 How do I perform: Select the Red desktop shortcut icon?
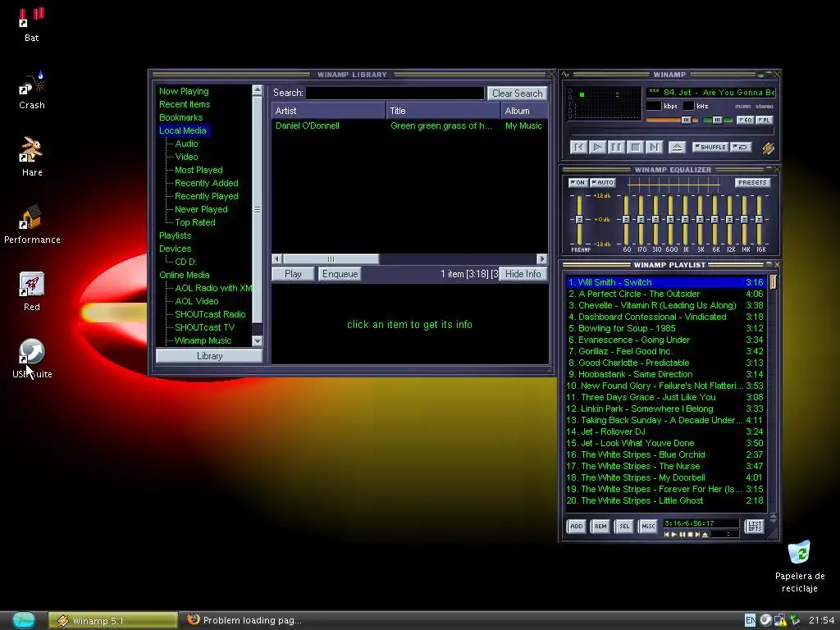point(32,291)
